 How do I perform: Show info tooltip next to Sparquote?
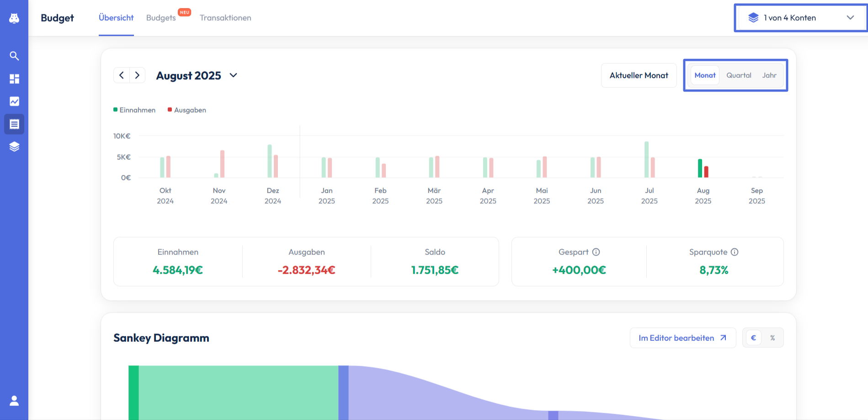(x=735, y=252)
